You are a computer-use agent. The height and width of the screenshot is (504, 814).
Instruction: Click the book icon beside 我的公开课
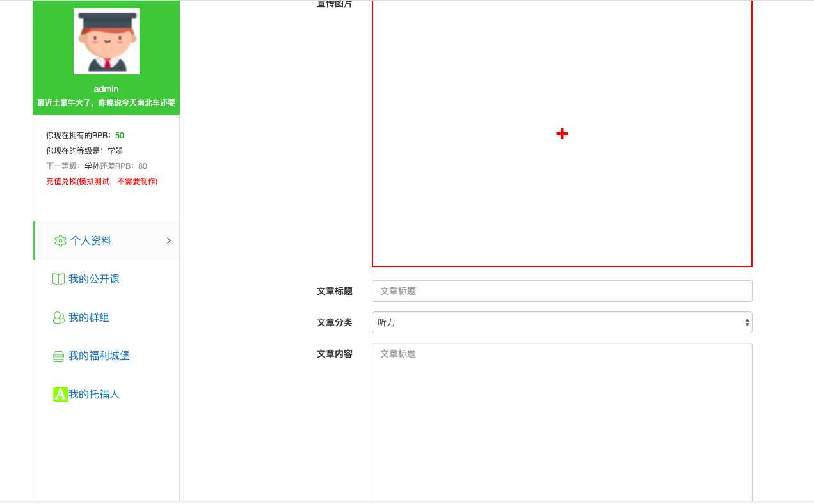pyautogui.click(x=58, y=279)
